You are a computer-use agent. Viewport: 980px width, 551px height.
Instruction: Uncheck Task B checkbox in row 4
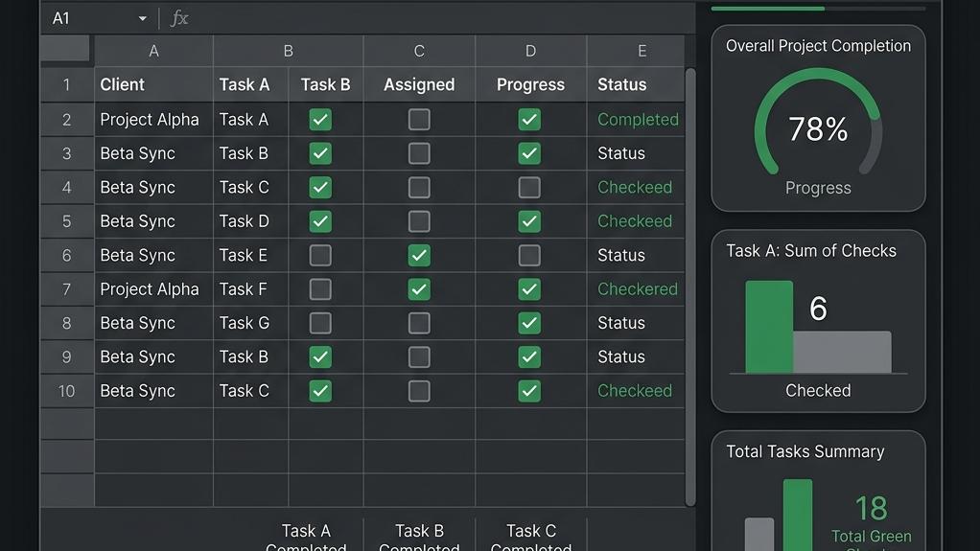(x=320, y=188)
